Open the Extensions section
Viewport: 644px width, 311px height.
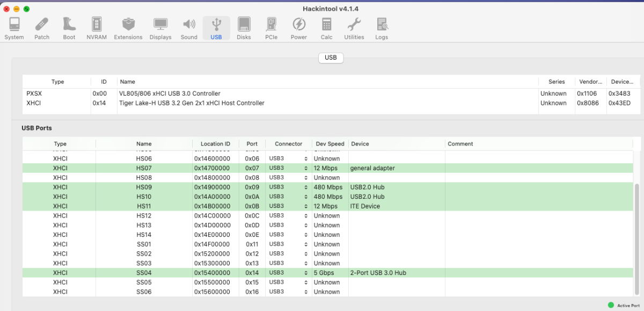pos(128,28)
